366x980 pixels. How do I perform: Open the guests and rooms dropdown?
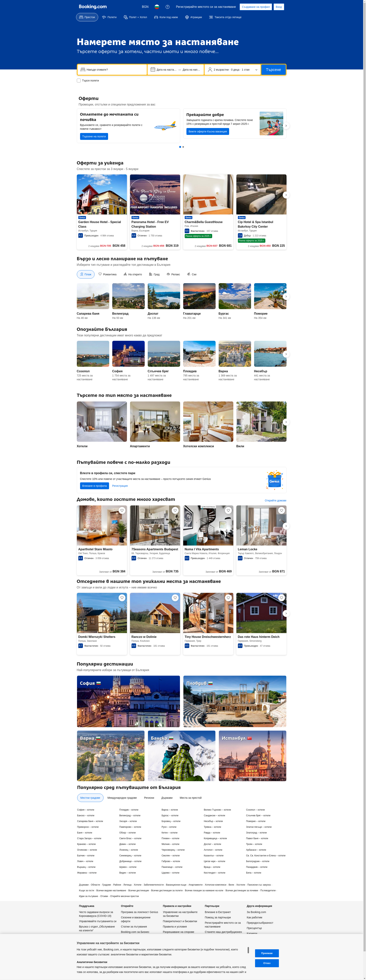pyautogui.click(x=233, y=70)
